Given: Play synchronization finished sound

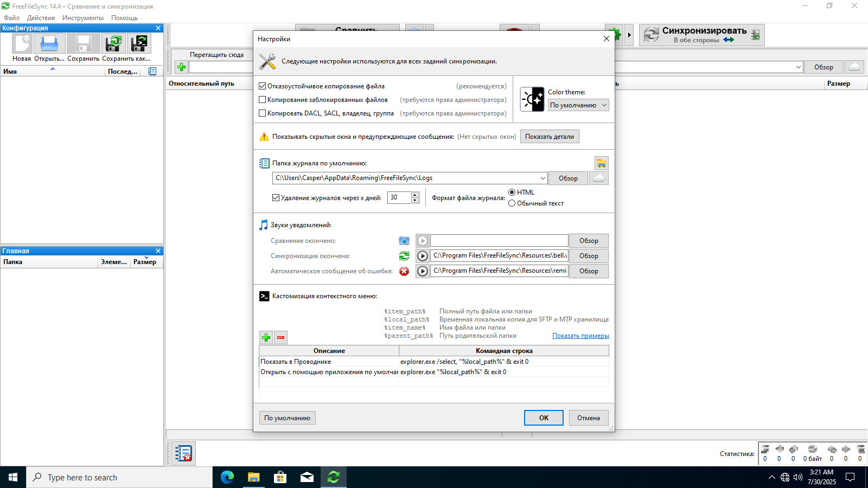Looking at the screenshot, I should pyautogui.click(x=423, y=256).
